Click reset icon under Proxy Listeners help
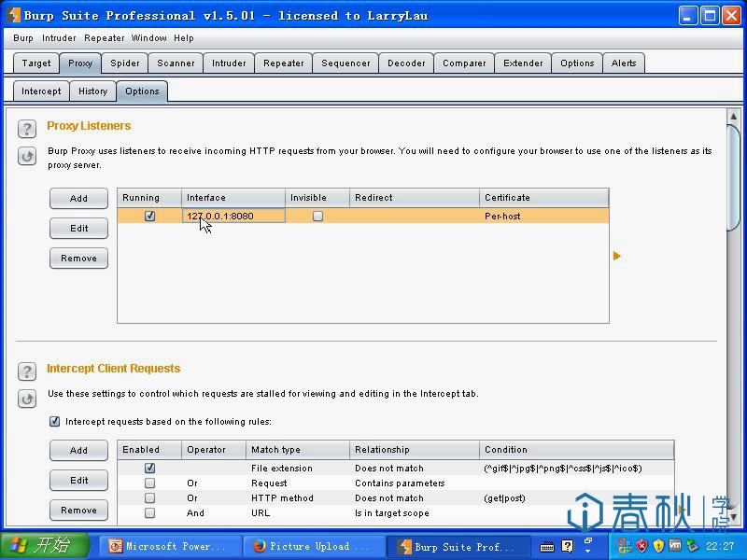Image resolution: width=747 pixels, height=560 pixels. [x=27, y=156]
